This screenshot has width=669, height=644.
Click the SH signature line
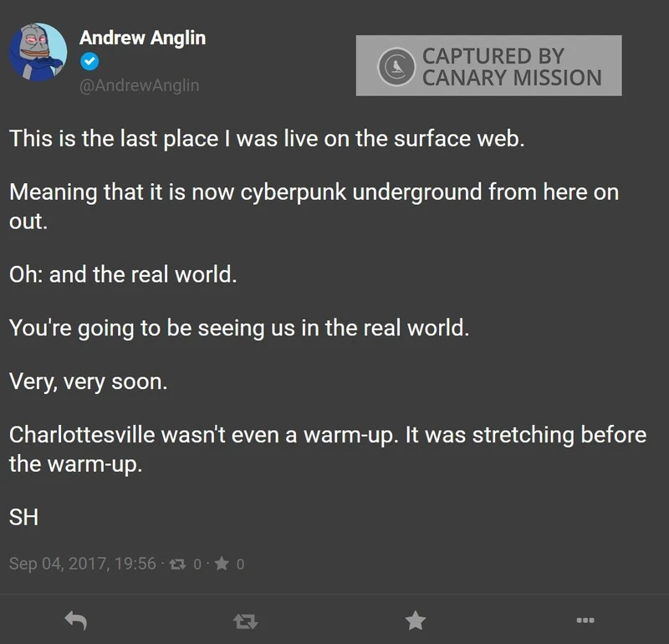[24, 518]
